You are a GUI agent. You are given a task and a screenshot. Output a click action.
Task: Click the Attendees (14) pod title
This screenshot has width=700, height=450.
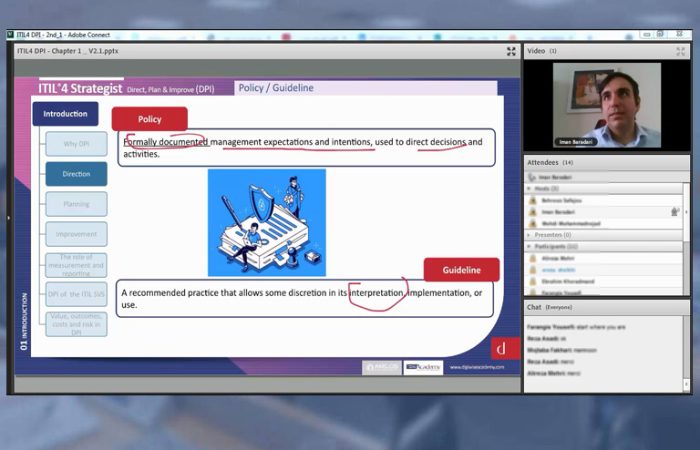click(550, 162)
